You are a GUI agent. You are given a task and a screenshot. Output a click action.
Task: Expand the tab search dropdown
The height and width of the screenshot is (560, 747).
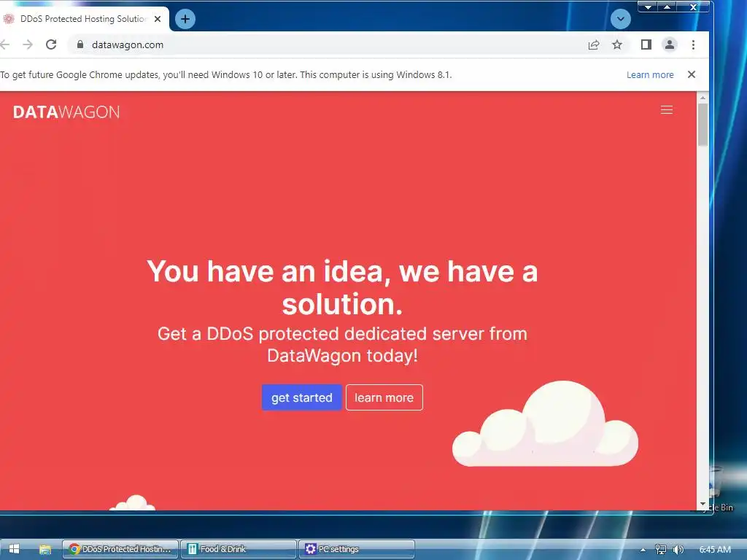click(620, 19)
